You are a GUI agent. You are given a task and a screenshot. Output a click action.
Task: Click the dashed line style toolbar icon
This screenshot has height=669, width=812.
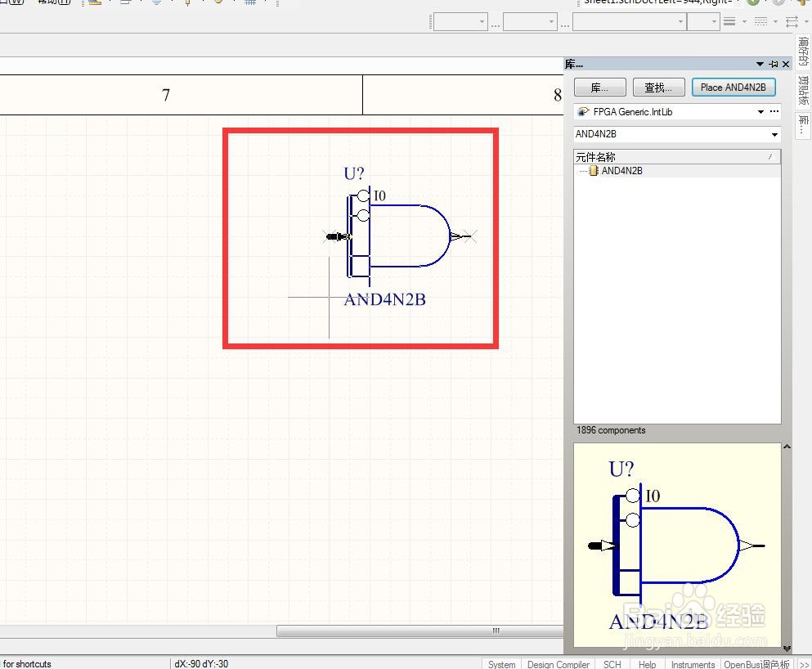coord(760,21)
